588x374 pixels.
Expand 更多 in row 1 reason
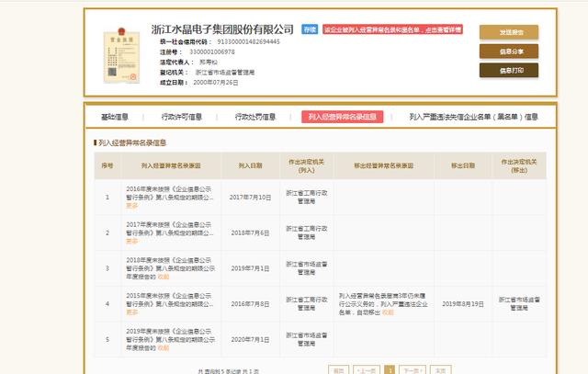coord(132,205)
